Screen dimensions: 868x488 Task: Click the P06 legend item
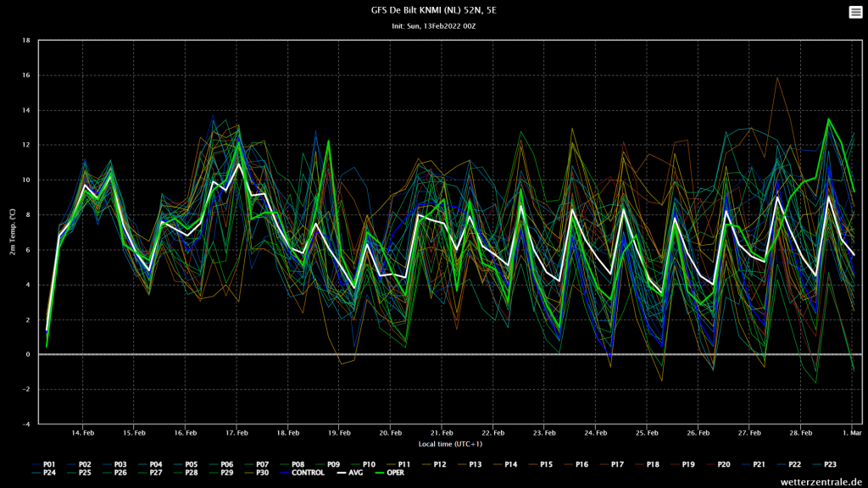click(221, 465)
